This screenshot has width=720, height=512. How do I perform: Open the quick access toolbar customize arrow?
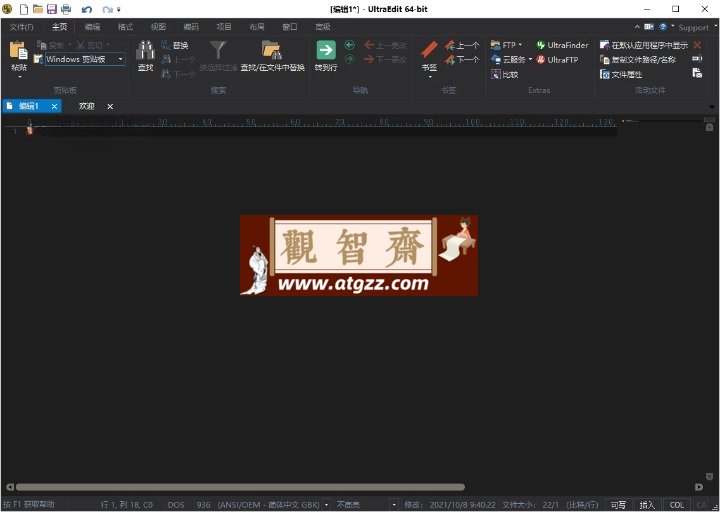click(x=118, y=9)
